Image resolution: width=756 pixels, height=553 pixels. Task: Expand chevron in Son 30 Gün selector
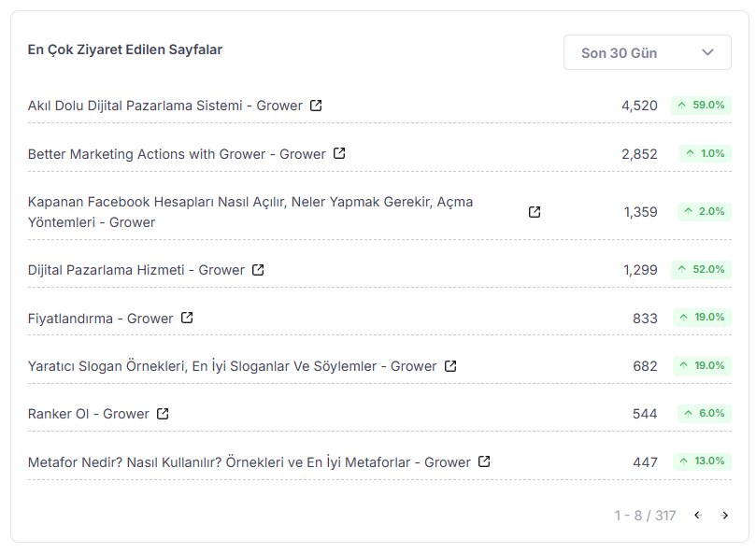point(707,52)
